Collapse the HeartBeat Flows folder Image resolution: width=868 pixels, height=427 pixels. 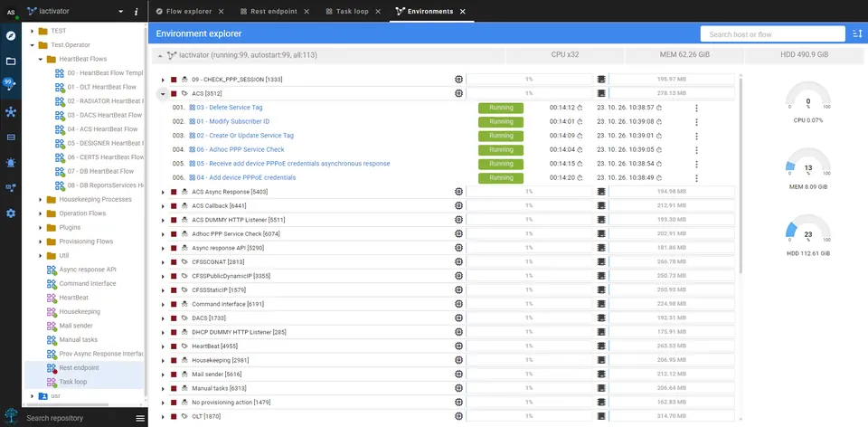[41, 59]
